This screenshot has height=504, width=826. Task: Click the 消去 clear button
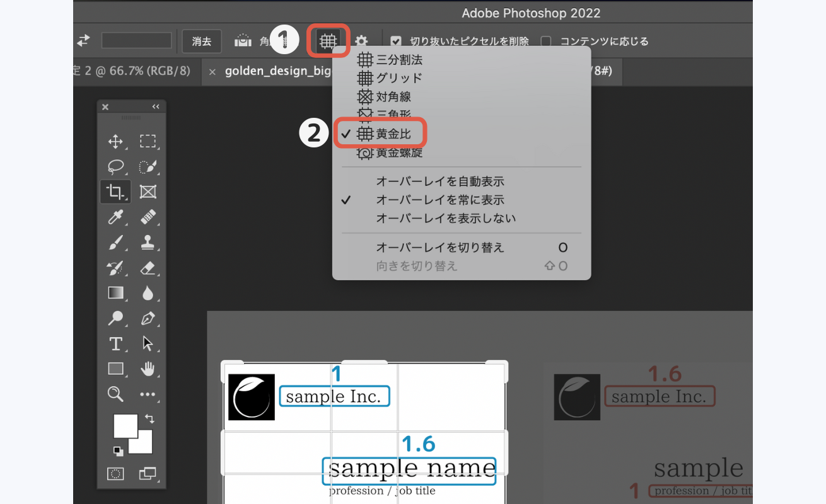point(202,42)
